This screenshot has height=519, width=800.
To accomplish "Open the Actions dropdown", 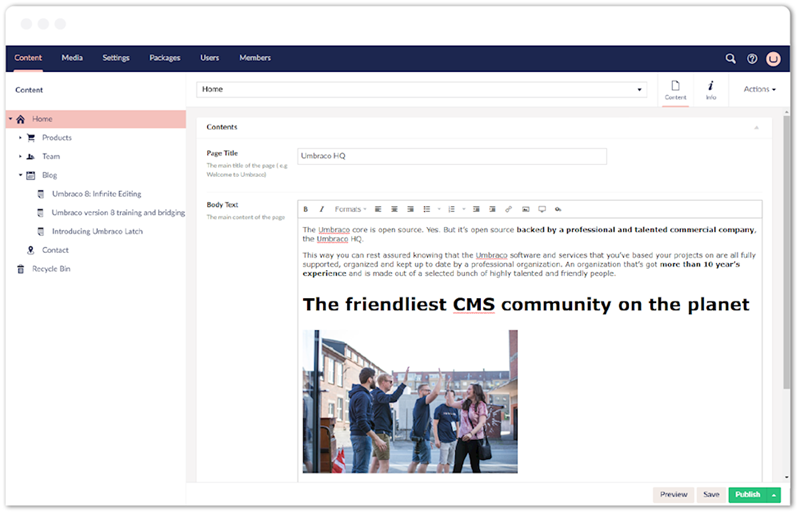I will click(x=759, y=89).
